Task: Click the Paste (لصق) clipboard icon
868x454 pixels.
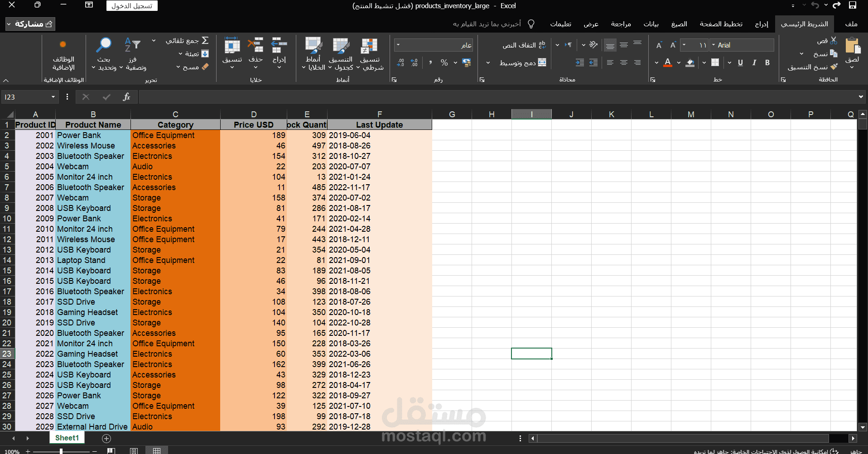Action: [852, 46]
